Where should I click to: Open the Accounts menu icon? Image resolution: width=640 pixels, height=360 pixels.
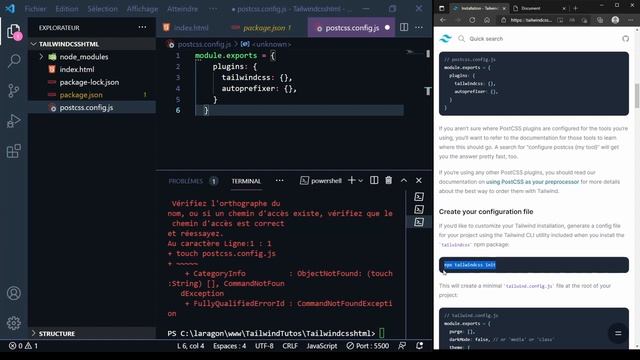13,293
